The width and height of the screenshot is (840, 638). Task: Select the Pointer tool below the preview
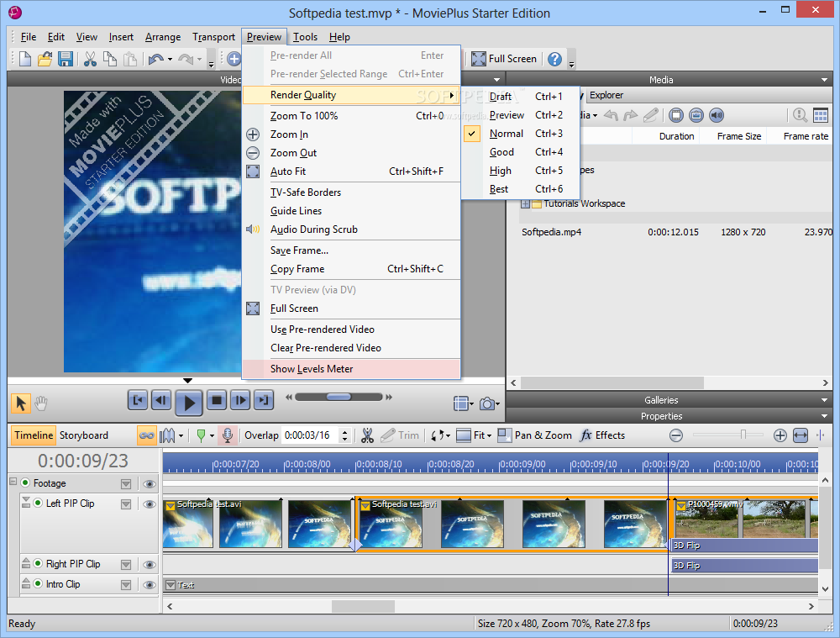click(21, 403)
